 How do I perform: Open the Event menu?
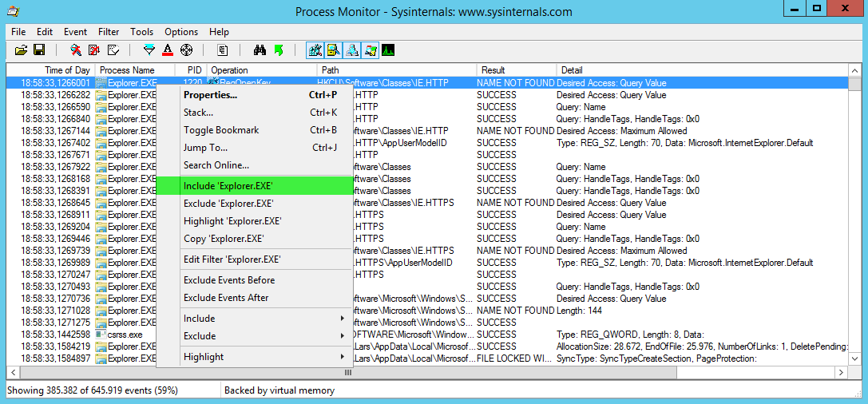click(75, 32)
